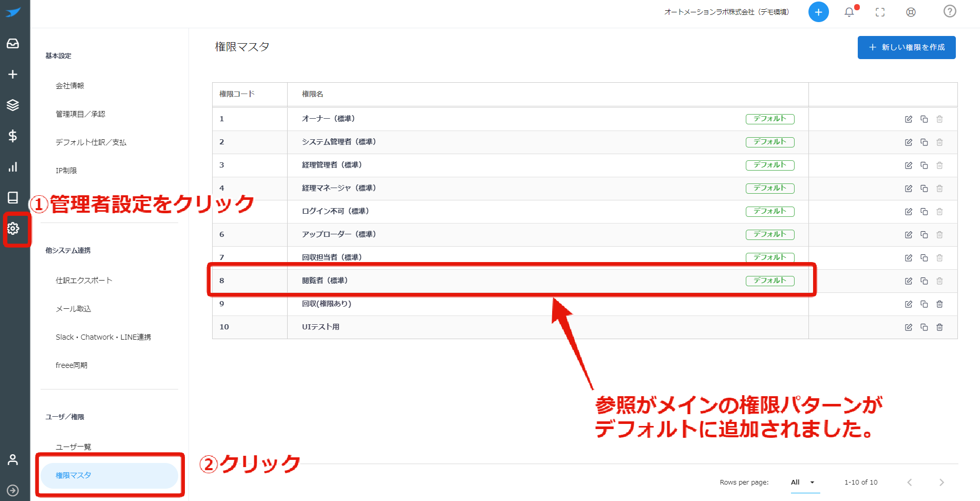Select the 経理管理者（標準） row name
Screen dimensions: 980x501
[x=332, y=165]
